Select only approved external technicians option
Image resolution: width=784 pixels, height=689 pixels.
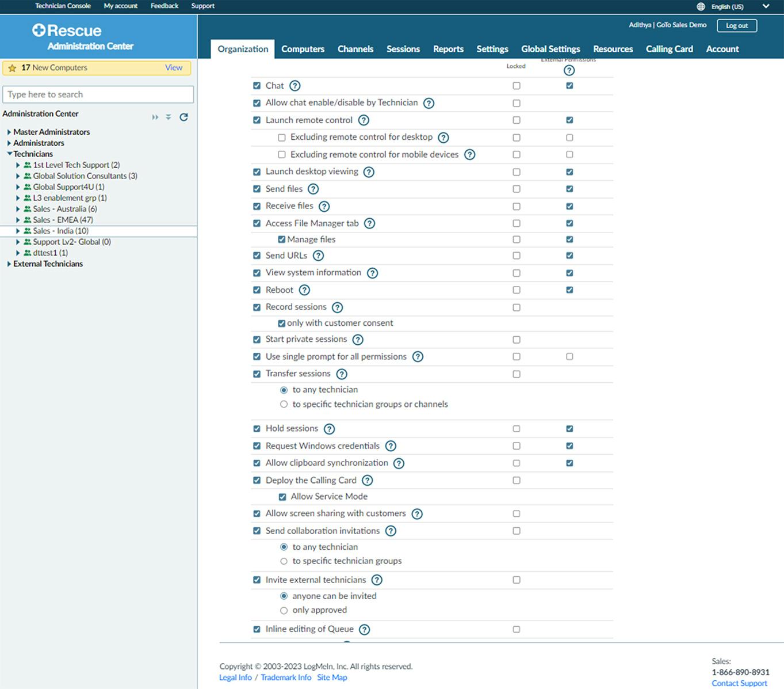coord(284,611)
